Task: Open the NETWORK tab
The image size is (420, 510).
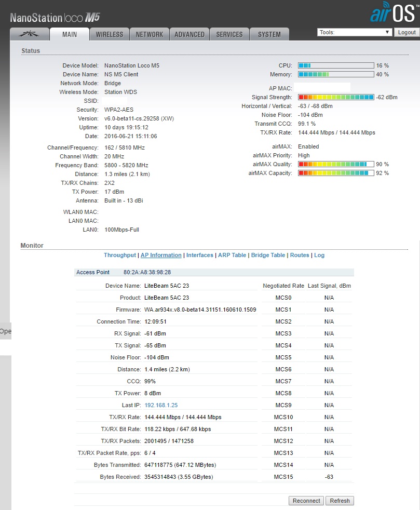Action: (150, 34)
